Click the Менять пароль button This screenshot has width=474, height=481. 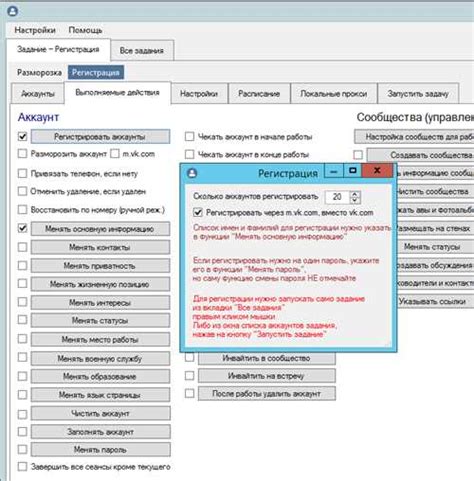[x=100, y=450]
